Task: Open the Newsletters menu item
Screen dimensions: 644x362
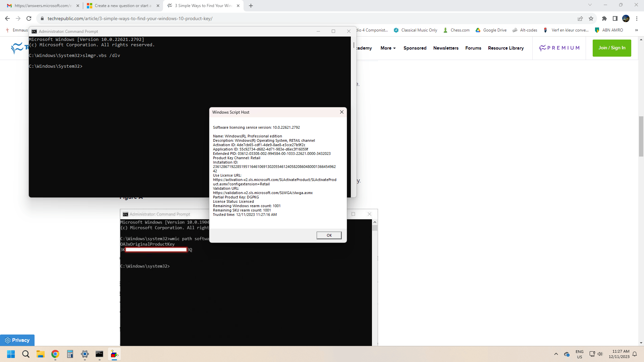Action: pos(446,48)
